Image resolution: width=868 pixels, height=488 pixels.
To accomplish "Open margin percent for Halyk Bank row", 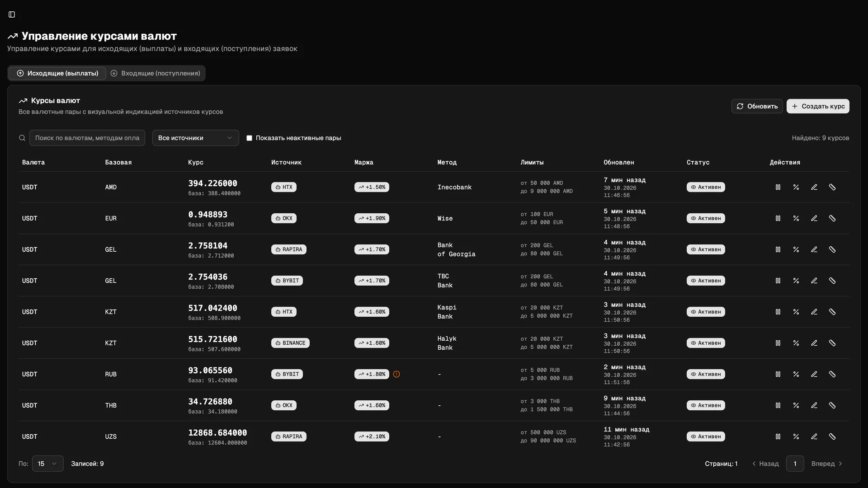I will click(x=796, y=343).
